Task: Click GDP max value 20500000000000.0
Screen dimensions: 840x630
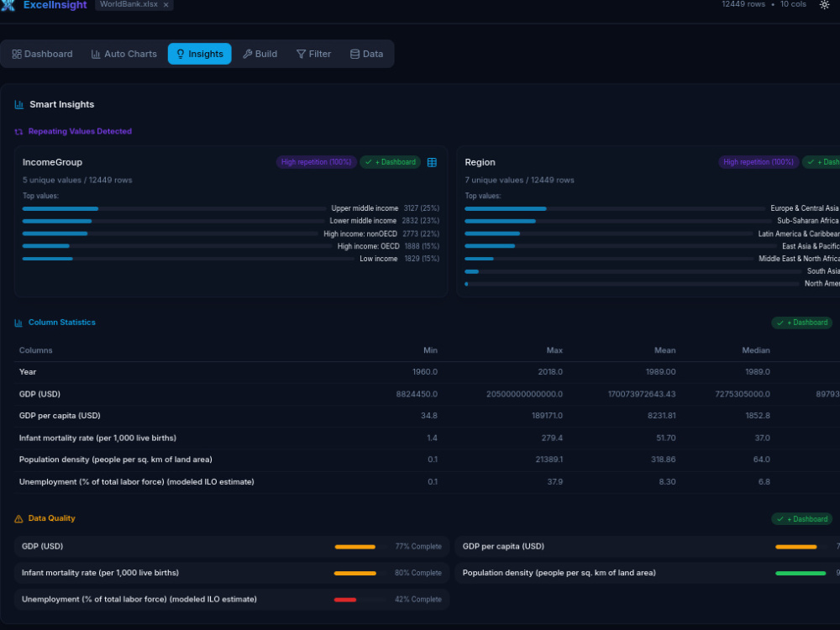Action: pos(524,394)
